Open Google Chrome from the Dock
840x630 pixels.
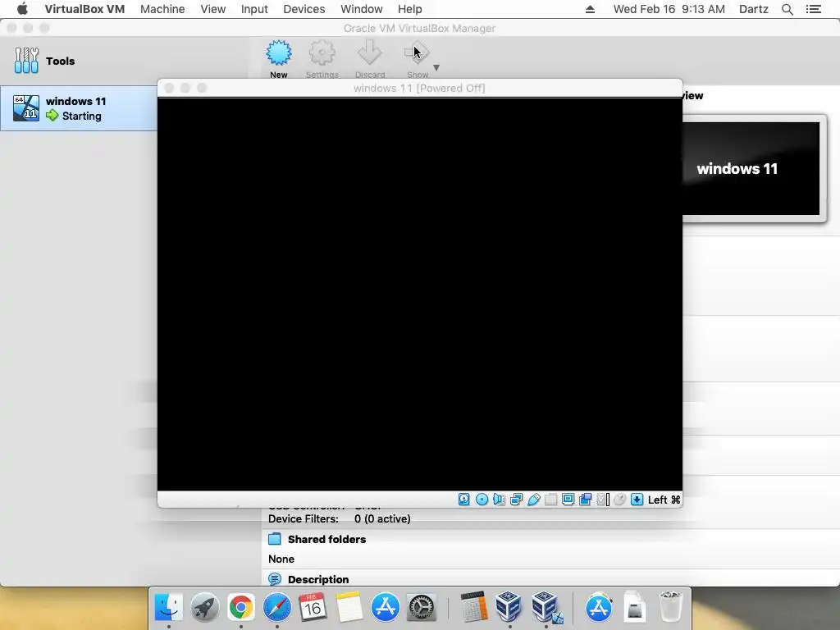[x=241, y=607]
